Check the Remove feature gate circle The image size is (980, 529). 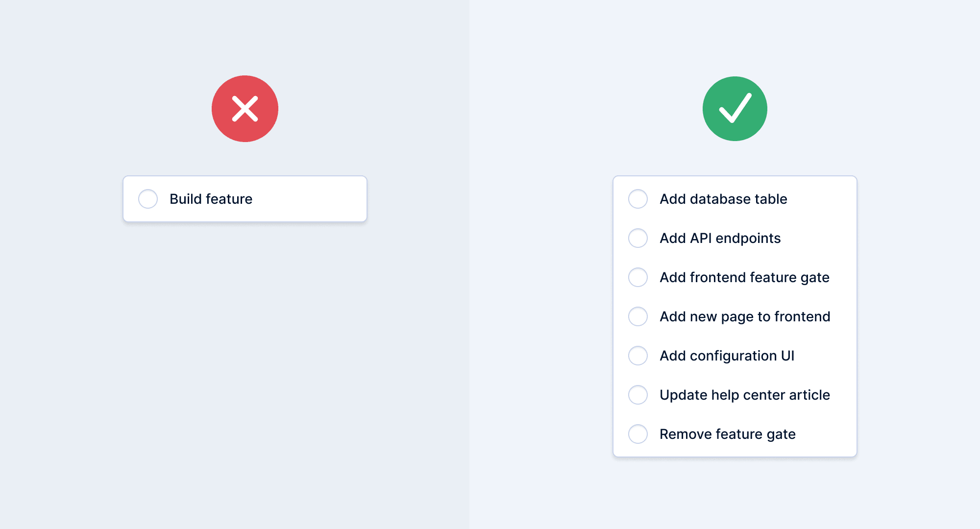pos(638,434)
